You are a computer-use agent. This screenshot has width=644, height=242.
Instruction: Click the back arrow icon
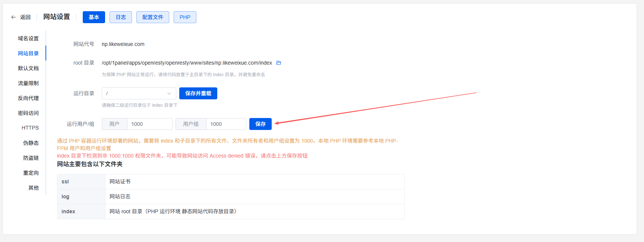pyautogui.click(x=13, y=17)
